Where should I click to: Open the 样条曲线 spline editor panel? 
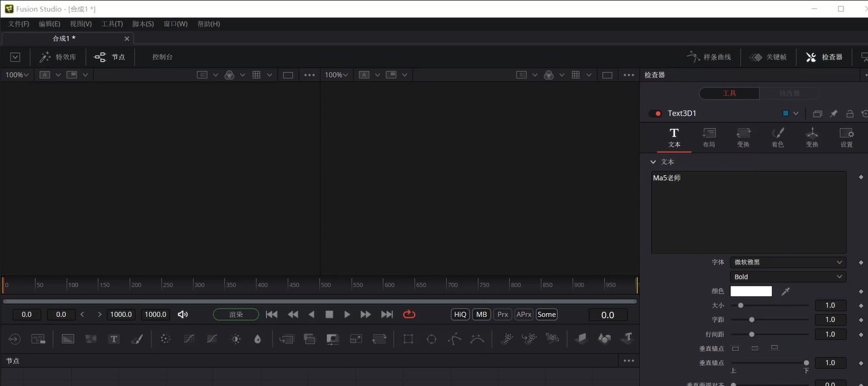click(x=708, y=57)
